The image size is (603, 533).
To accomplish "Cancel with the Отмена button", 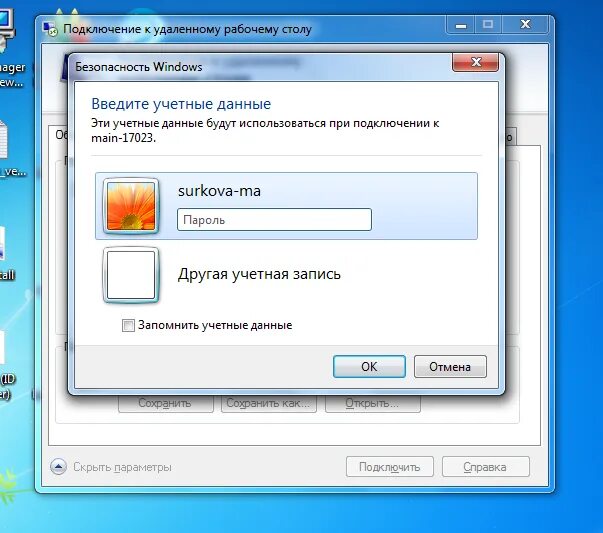I will click(x=450, y=366).
